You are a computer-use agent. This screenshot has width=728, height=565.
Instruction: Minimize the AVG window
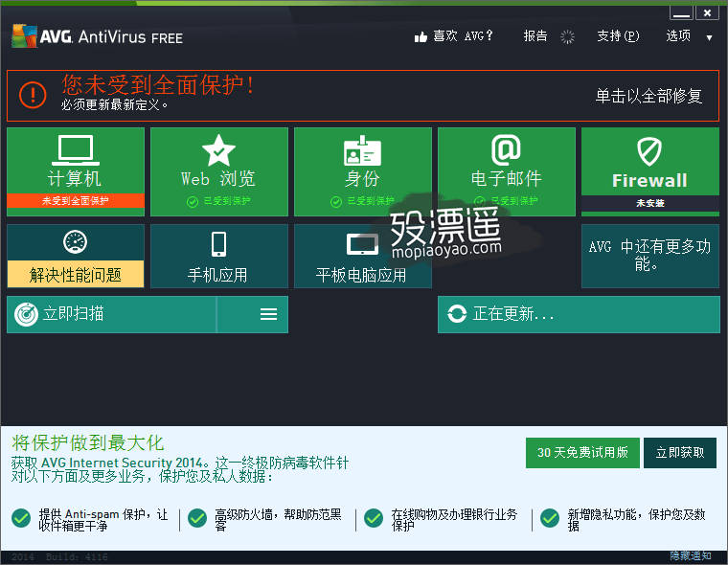pos(681,13)
